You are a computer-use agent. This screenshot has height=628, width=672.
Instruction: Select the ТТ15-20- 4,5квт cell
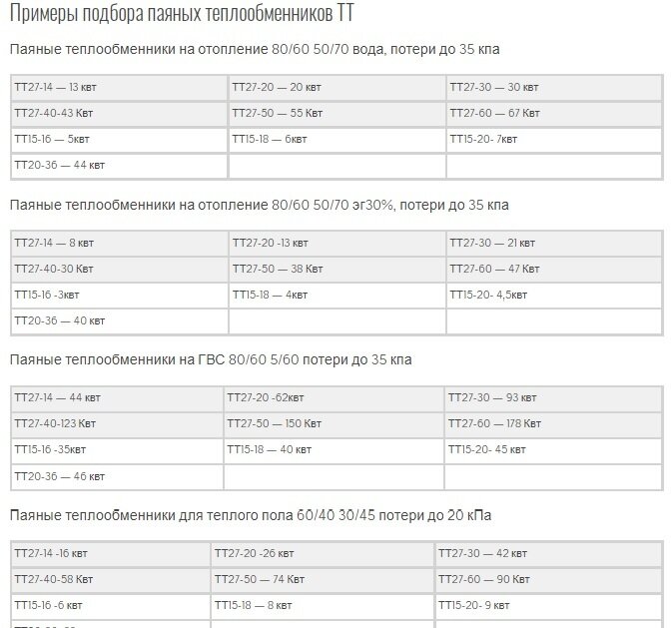(554, 296)
